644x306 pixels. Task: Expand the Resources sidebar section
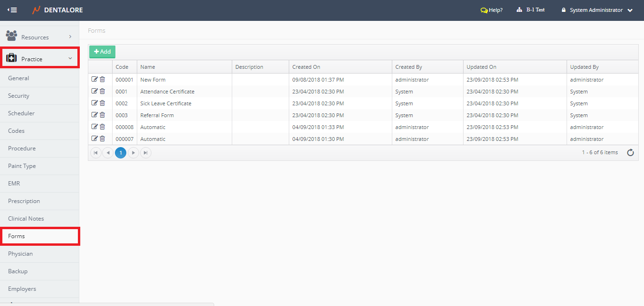click(x=39, y=37)
